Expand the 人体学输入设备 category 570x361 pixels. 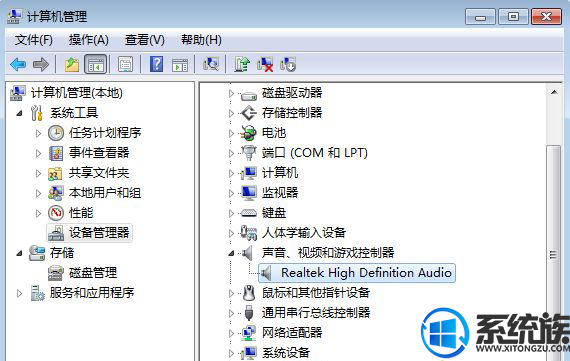[x=231, y=233]
